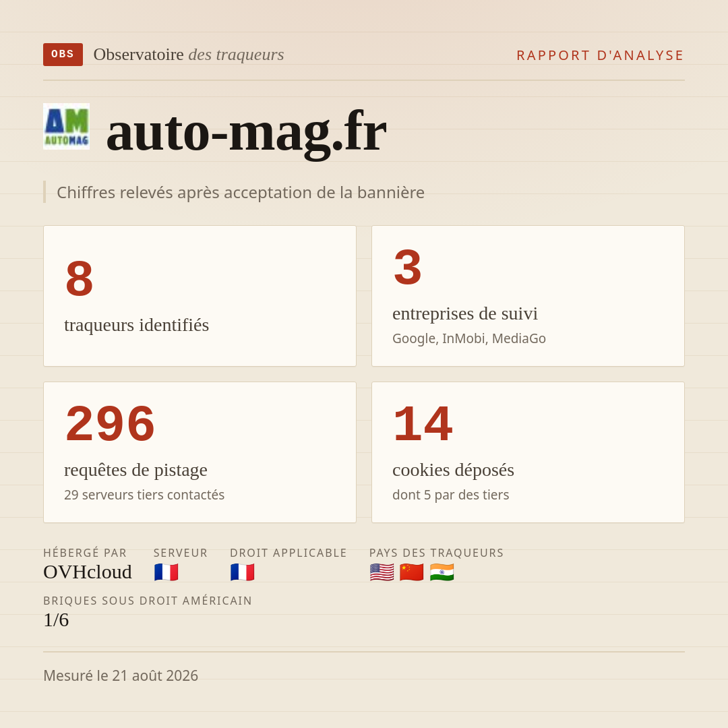Image resolution: width=728 pixels, height=728 pixels.
Task: Click '29 serveurs tiers contactés' text
Action: click(144, 495)
